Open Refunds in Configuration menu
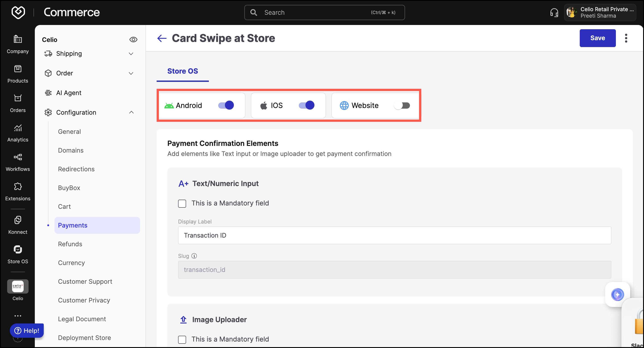The height and width of the screenshot is (348, 644). click(70, 244)
